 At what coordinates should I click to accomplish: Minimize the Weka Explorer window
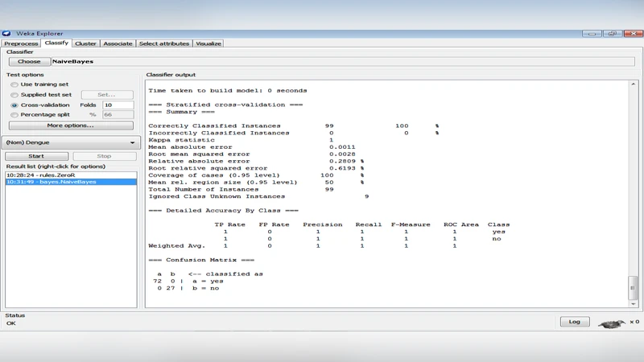592,34
